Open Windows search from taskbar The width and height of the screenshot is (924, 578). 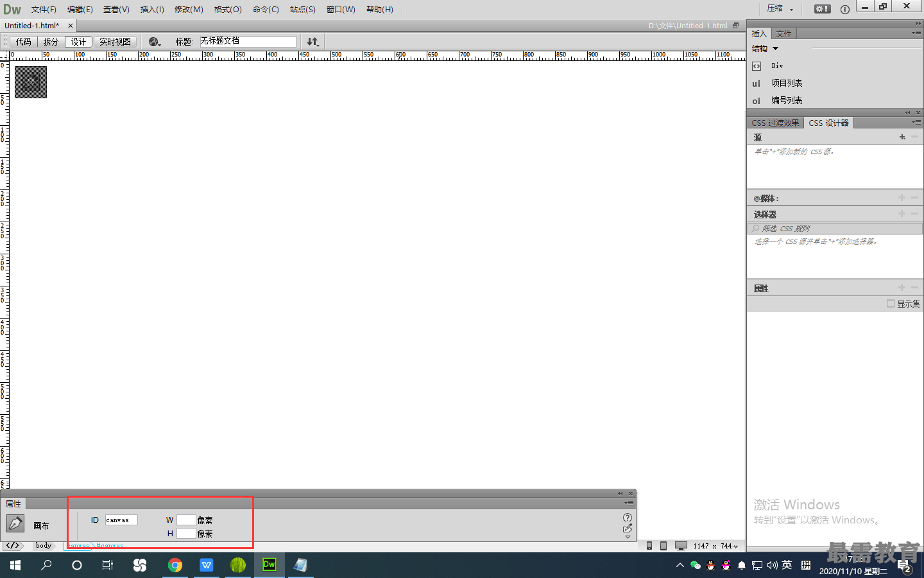click(x=46, y=565)
